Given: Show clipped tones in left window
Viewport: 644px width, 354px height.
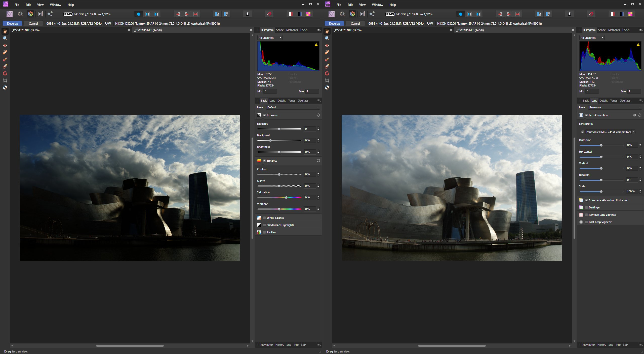Looking at the screenshot, I should 308,14.
